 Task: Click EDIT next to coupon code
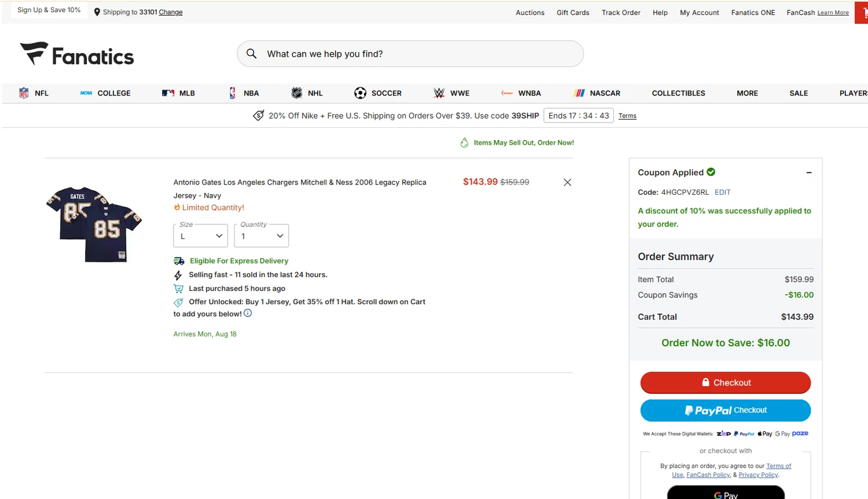pos(723,193)
